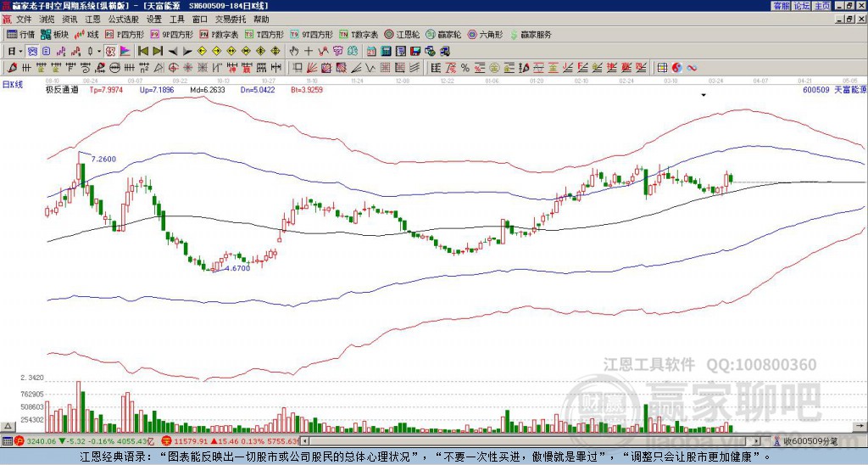Image resolution: width=868 pixels, height=465 pixels.
Task: Click the blue-red wave cycle icon
Action: coord(692,68)
